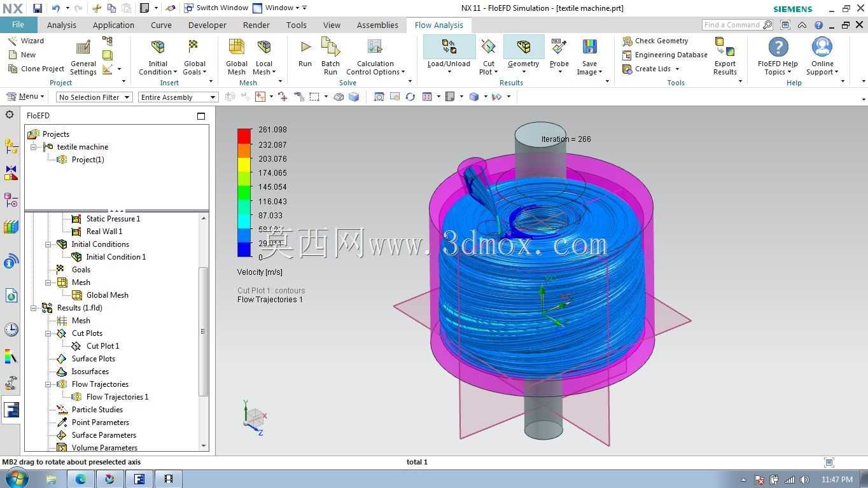The width and height of the screenshot is (868, 488).
Task: Open Global Mesh settings
Action: 237,58
